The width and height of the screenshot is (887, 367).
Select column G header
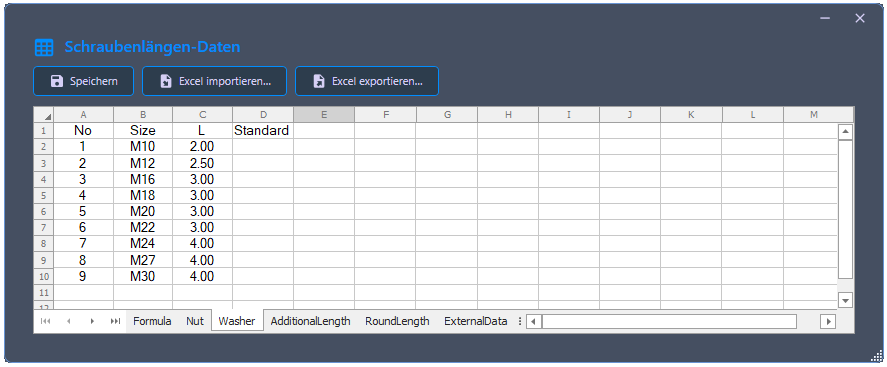click(x=447, y=115)
